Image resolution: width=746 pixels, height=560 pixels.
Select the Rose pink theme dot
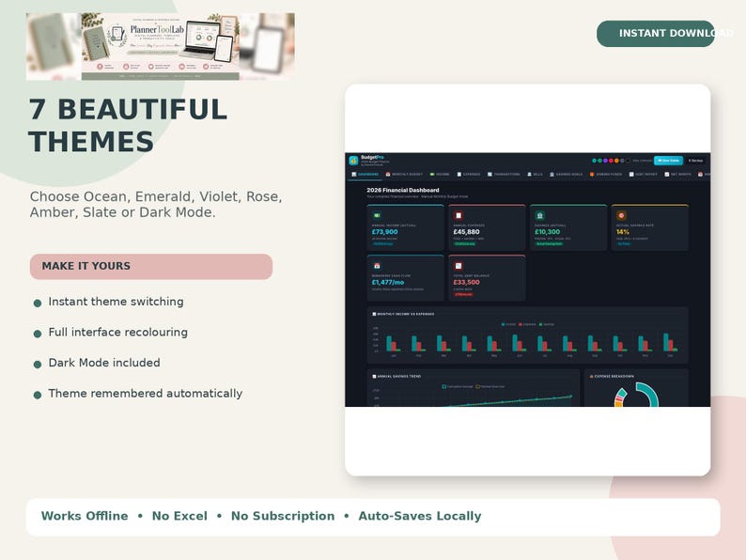point(611,161)
